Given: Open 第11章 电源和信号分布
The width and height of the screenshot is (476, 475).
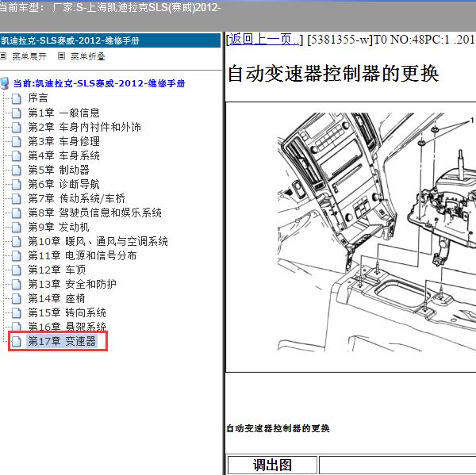Looking at the screenshot, I should [83, 255].
